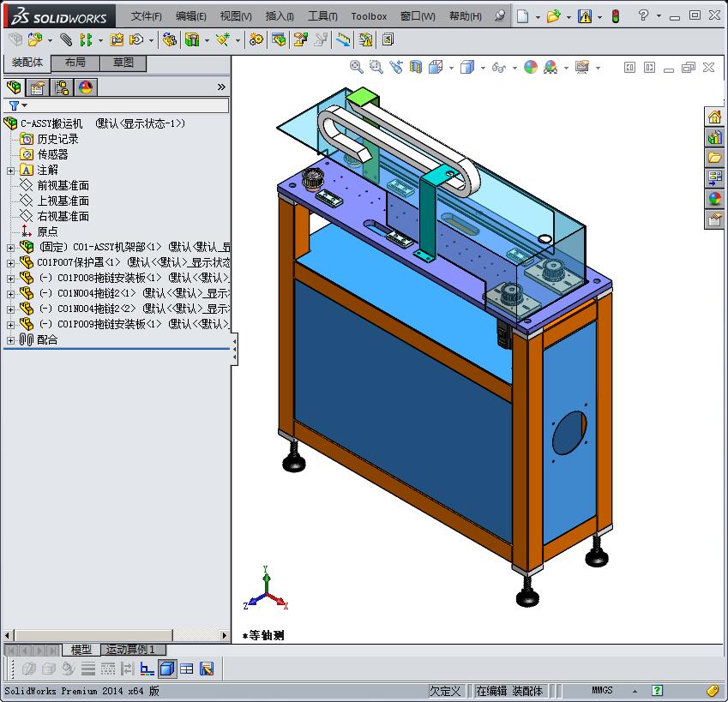Select the 原点 origin in tree
This screenshot has width=728, height=702.
[47, 231]
